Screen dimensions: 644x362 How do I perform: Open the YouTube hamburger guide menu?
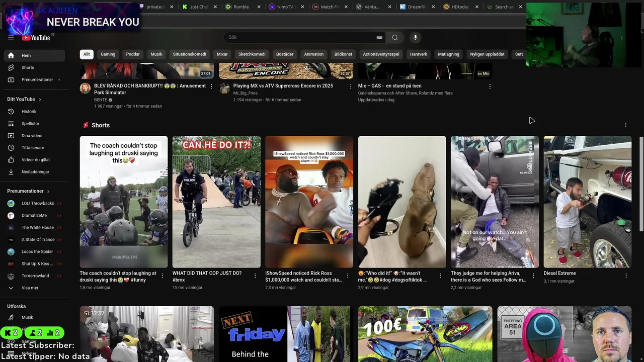point(11,37)
